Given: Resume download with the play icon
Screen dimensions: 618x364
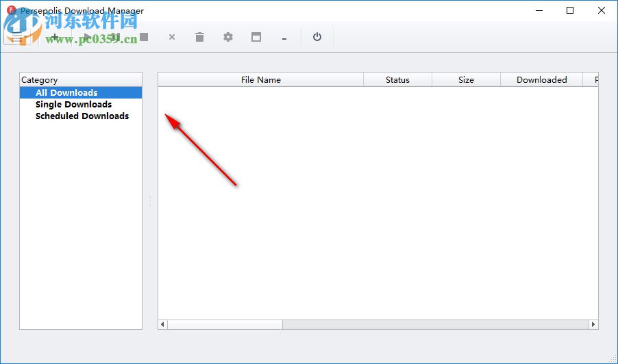Looking at the screenshot, I should pyautogui.click(x=87, y=38).
